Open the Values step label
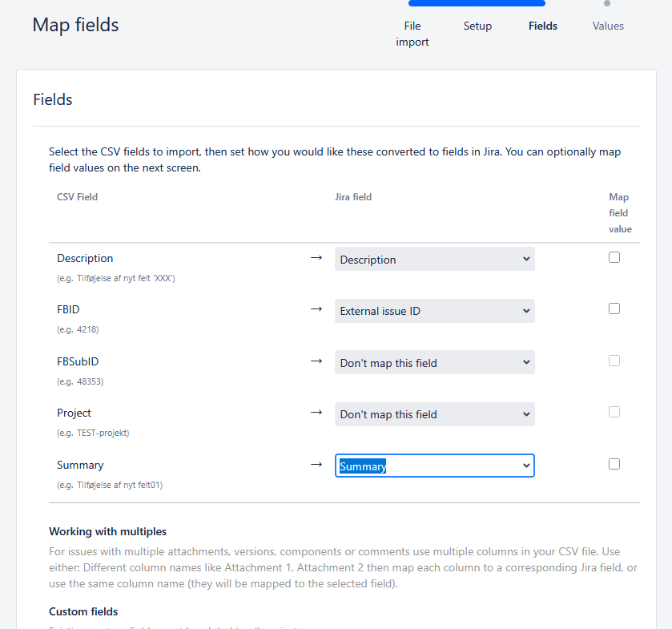 pyautogui.click(x=608, y=26)
